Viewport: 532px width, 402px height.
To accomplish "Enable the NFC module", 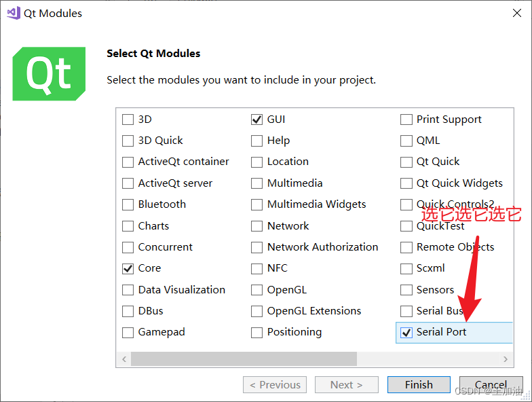I will coord(256,269).
